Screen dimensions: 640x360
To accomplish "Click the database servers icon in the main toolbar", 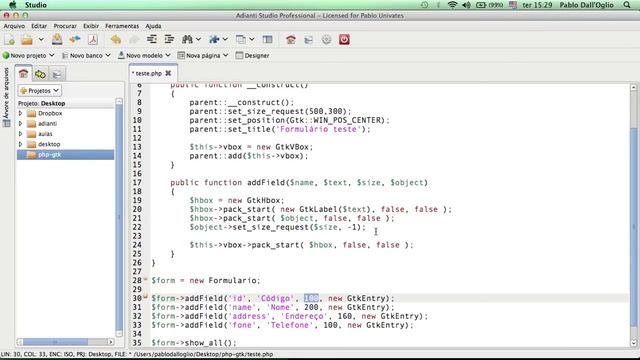I will click(x=309, y=40).
